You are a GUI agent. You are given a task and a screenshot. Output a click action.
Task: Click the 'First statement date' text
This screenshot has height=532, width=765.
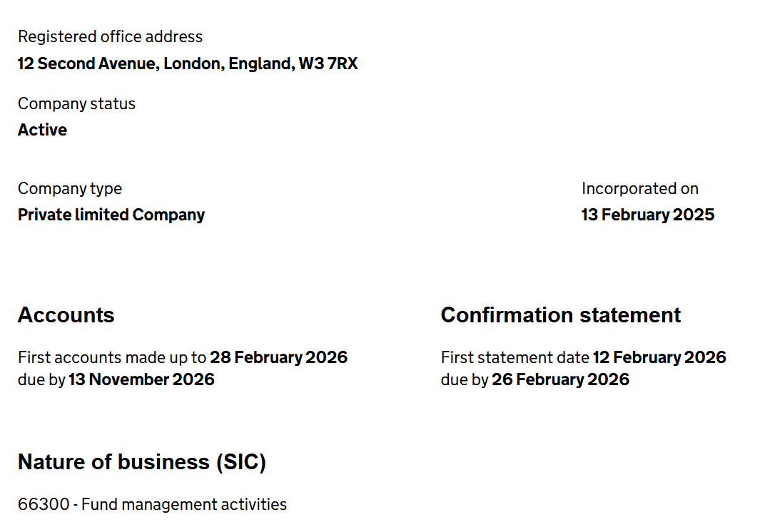point(515,357)
